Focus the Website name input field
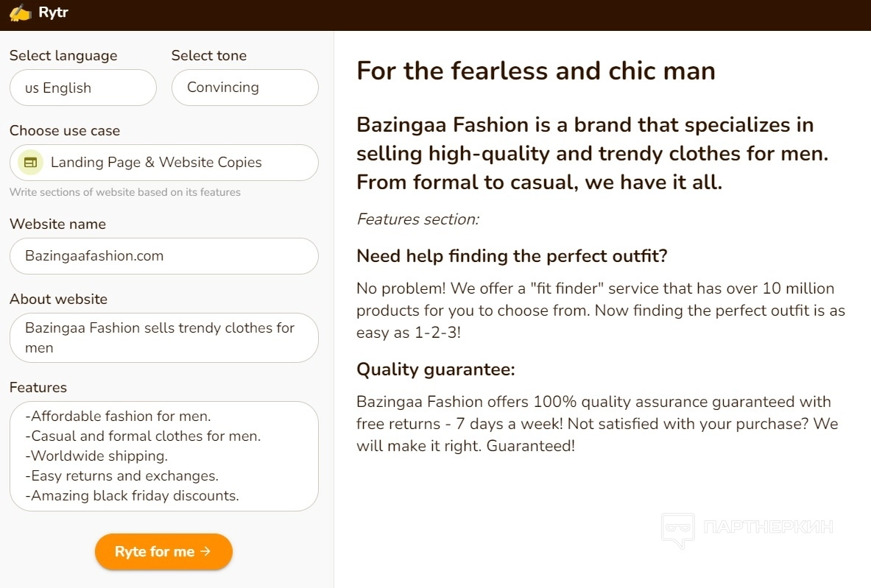The height and width of the screenshot is (588, 871). pyautogui.click(x=163, y=256)
